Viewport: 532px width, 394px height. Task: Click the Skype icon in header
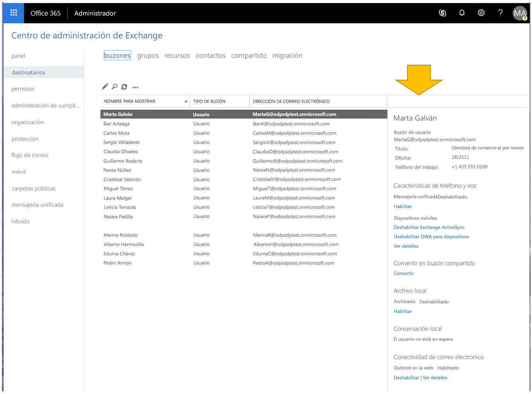[442, 13]
